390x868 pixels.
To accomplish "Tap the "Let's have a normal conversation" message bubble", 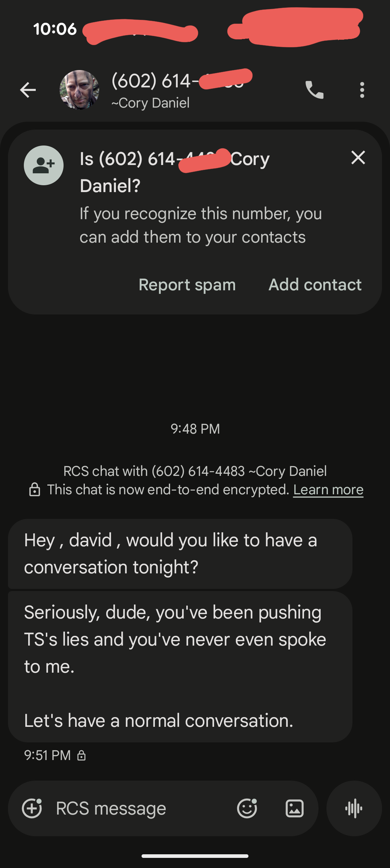I will point(180,667).
